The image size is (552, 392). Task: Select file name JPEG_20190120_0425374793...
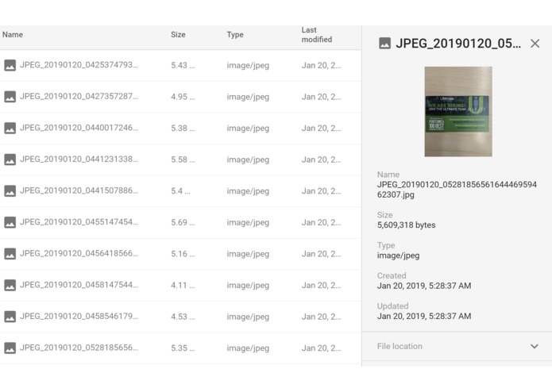79,65
